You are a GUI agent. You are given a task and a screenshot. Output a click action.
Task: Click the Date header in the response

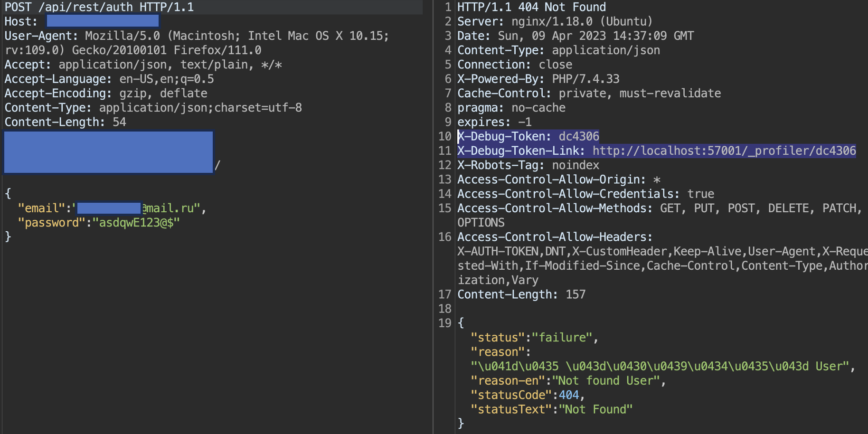tap(575, 36)
